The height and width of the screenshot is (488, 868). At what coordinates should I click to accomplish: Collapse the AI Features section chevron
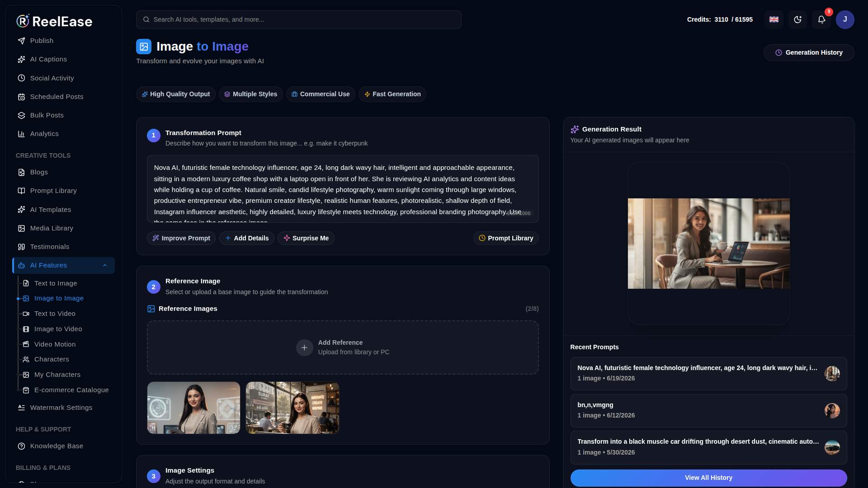tap(105, 265)
